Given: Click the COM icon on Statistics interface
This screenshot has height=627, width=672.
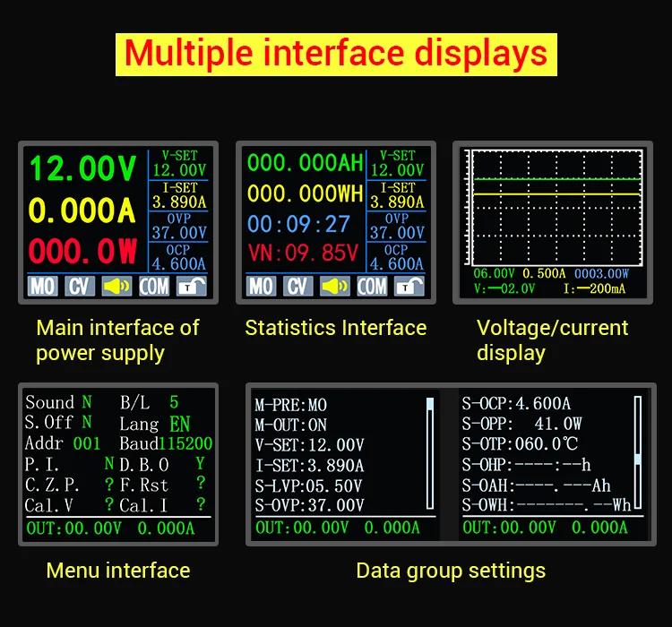Looking at the screenshot, I should pos(372,287).
